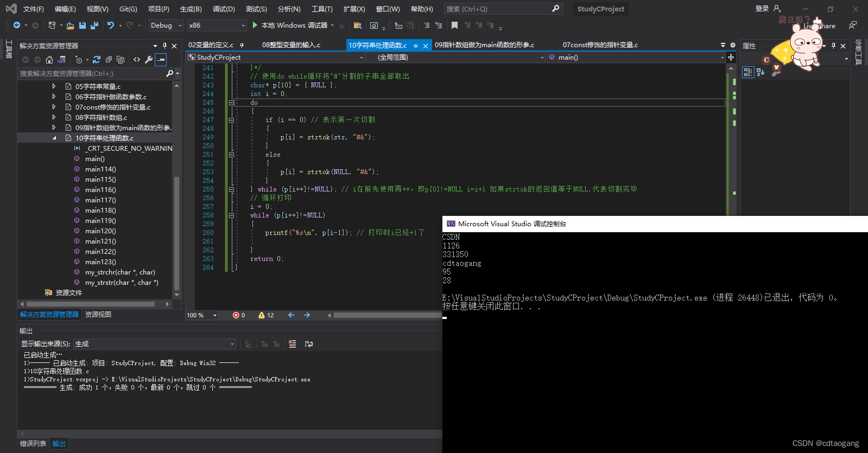The image size is (868, 453).
Task: Open the 工具(T) menu
Action: tap(322, 9)
